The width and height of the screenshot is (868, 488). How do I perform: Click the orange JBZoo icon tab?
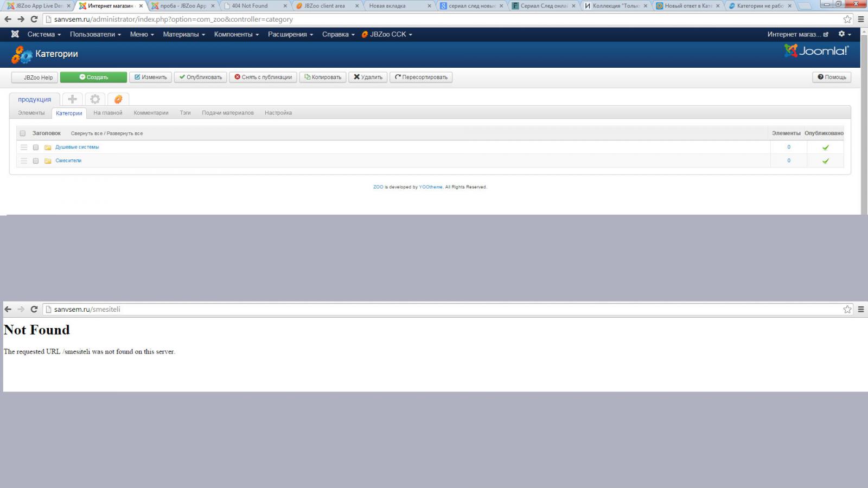(x=118, y=99)
